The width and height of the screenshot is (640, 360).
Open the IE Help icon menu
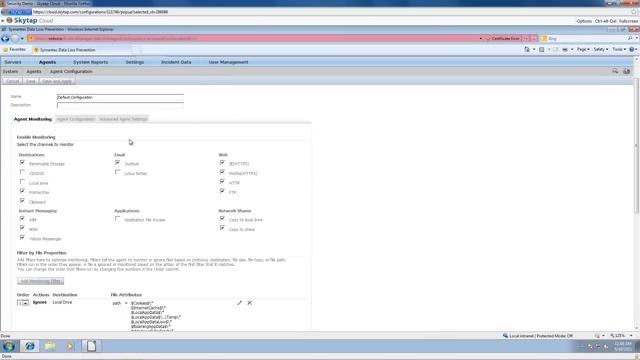coord(632,49)
